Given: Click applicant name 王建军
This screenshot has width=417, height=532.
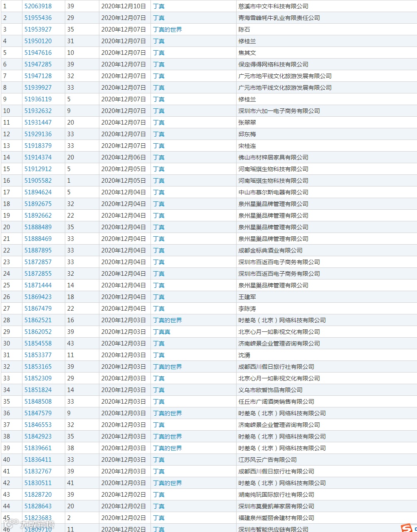Looking at the screenshot, I should (x=247, y=297).
